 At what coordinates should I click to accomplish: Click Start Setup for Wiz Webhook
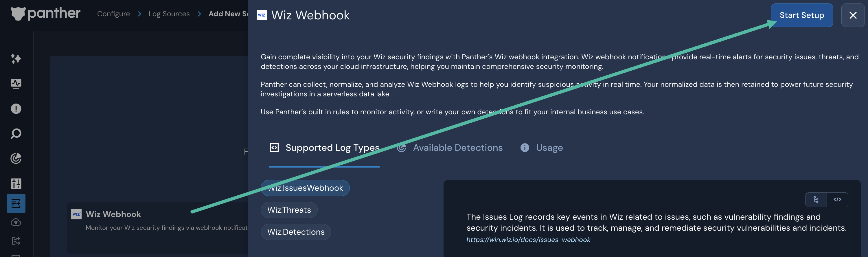(802, 15)
